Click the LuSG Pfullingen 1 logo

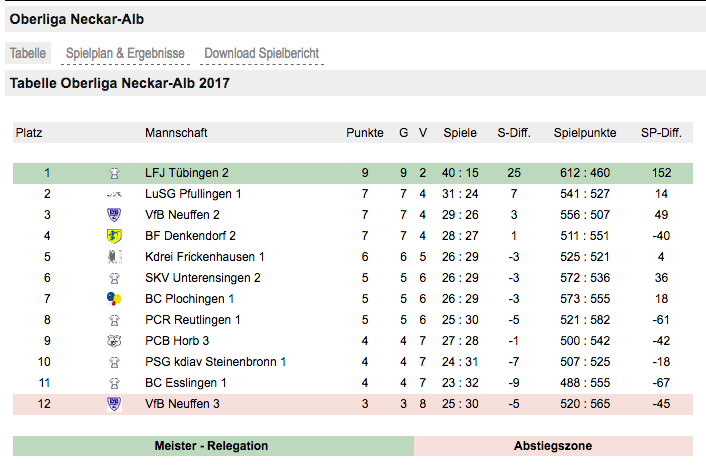pos(114,194)
